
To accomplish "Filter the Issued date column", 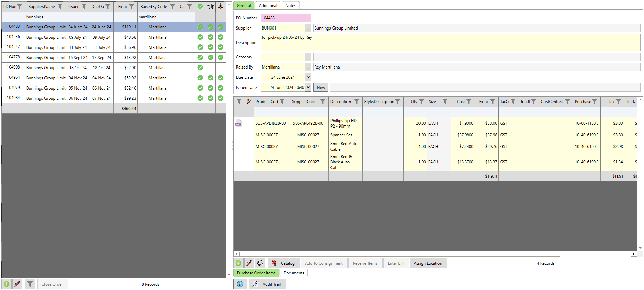I will click(x=84, y=6).
